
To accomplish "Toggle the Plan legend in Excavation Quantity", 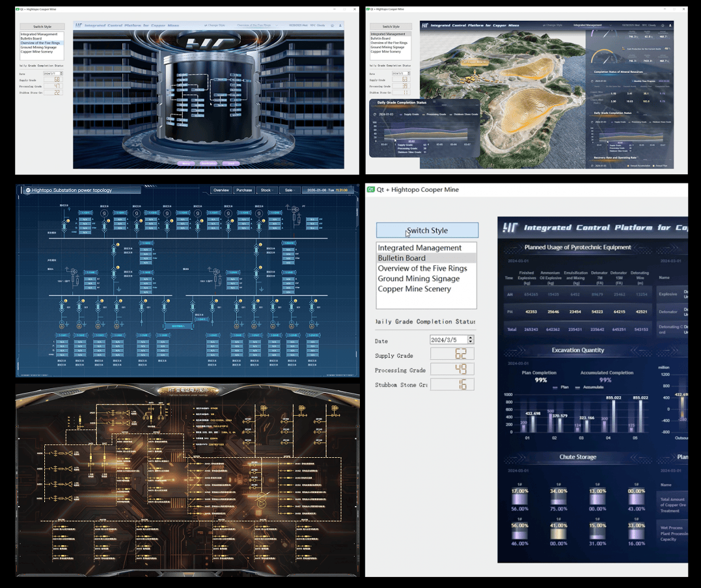I will tap(560, 387).
